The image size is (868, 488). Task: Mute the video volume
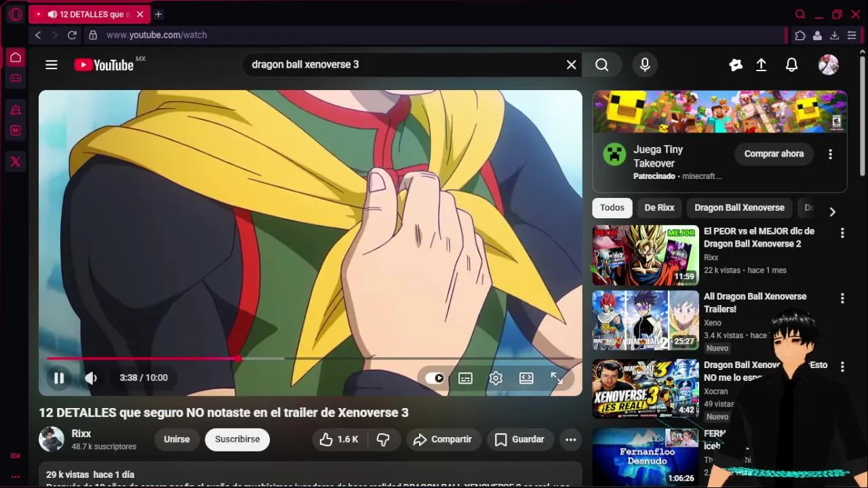[x=91, y=378]
